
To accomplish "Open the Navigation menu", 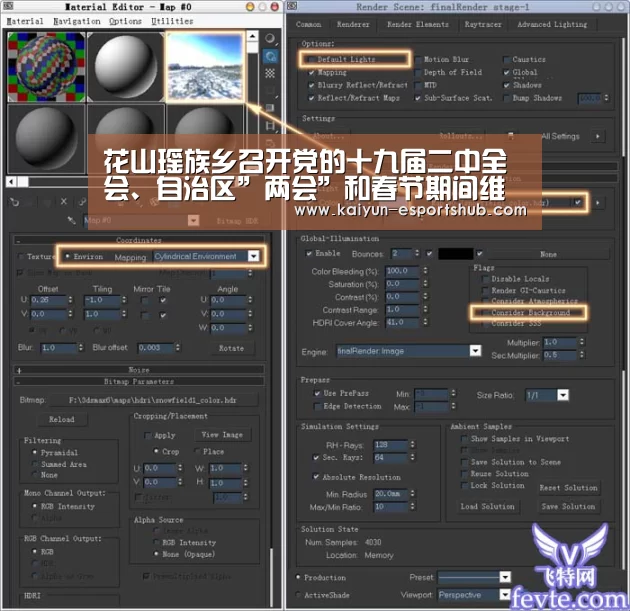I will [x=77, y=21].
